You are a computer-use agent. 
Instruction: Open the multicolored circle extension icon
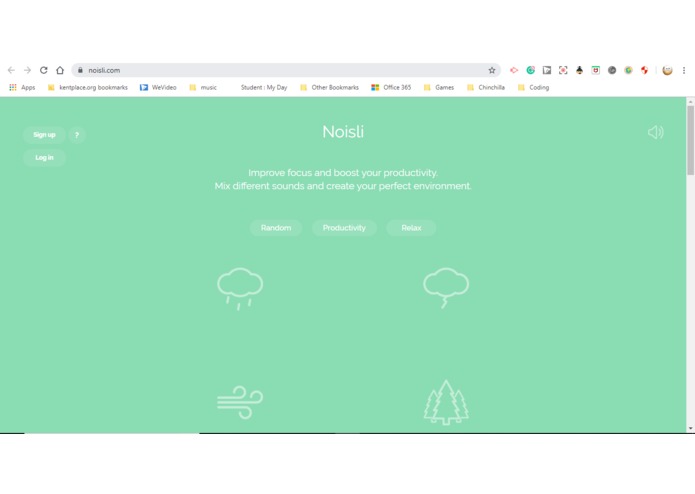629,70
